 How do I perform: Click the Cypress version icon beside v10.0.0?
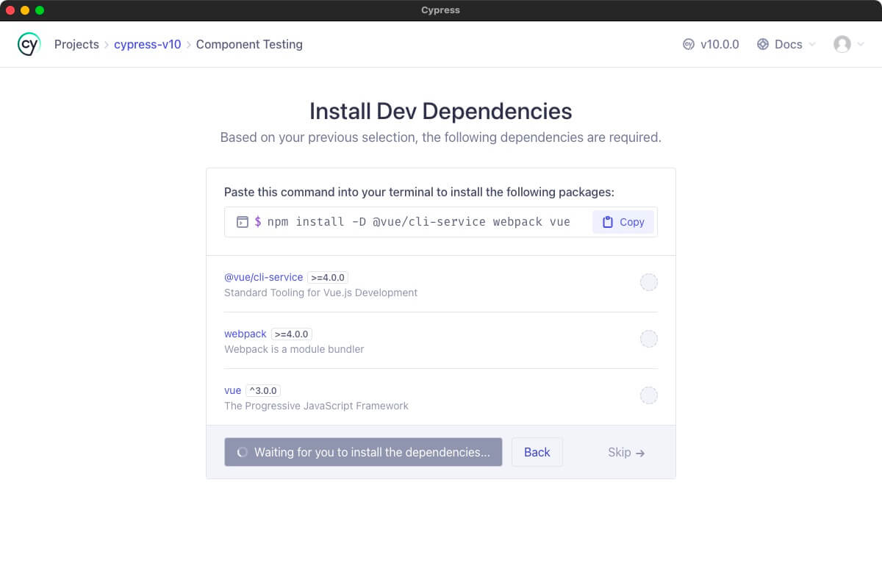click(x=689, y=44)
